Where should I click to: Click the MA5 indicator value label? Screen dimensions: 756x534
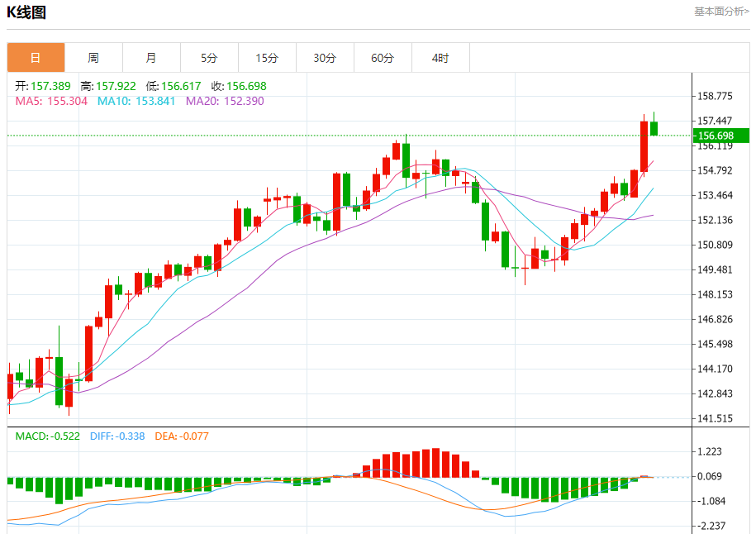click(x=51, y=101)
